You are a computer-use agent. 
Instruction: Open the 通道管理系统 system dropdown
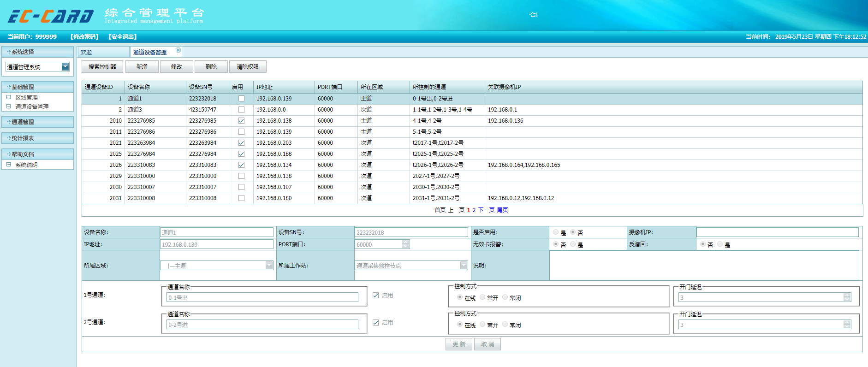65,67
